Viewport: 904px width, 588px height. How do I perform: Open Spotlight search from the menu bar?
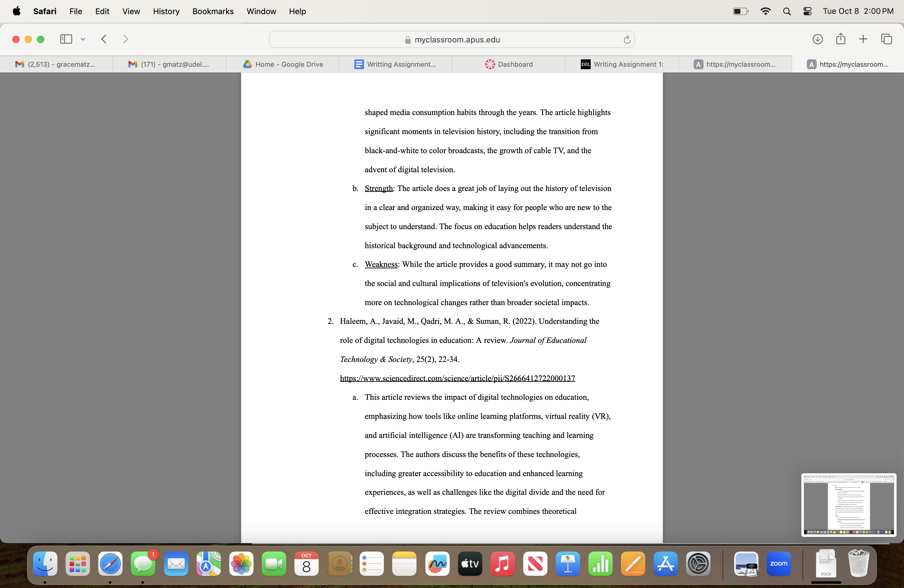pos(787,11)
